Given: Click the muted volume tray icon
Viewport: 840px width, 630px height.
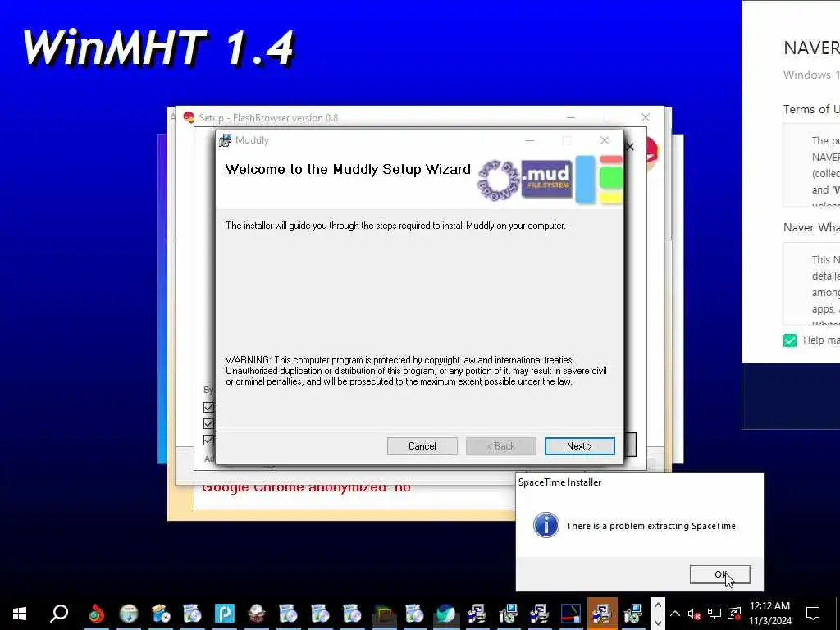Looking at the screenshot, I should [694, 614].
